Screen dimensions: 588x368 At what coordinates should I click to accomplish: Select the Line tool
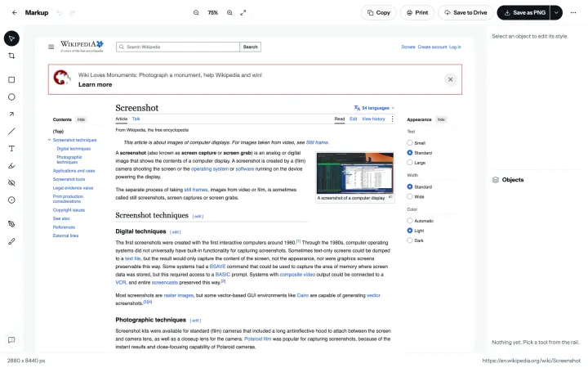[x=11, y=131]
